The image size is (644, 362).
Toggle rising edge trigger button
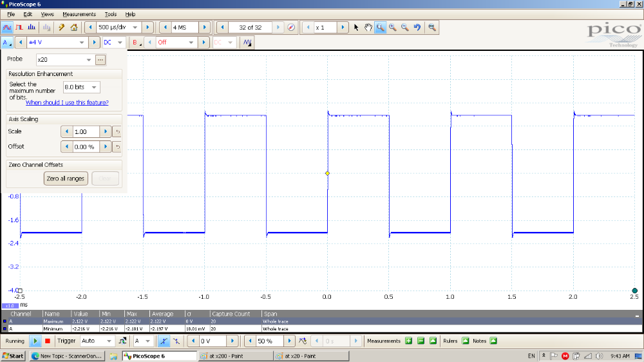(164, 341)
